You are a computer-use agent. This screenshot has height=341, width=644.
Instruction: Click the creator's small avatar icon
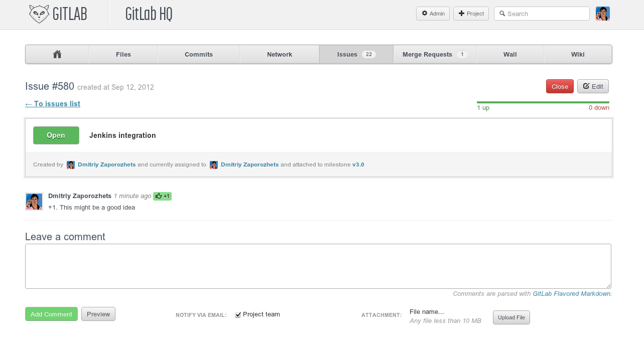click(71, 165)
